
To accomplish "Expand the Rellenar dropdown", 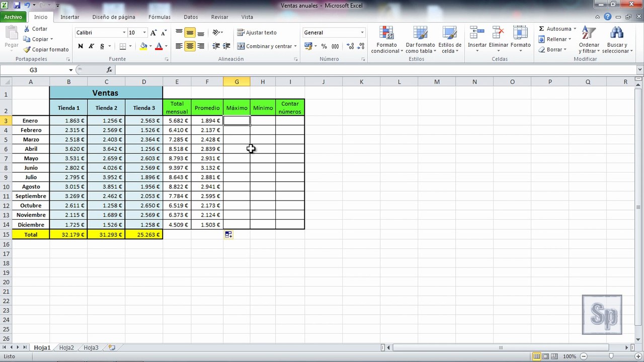I will click(x=570, y=39).
